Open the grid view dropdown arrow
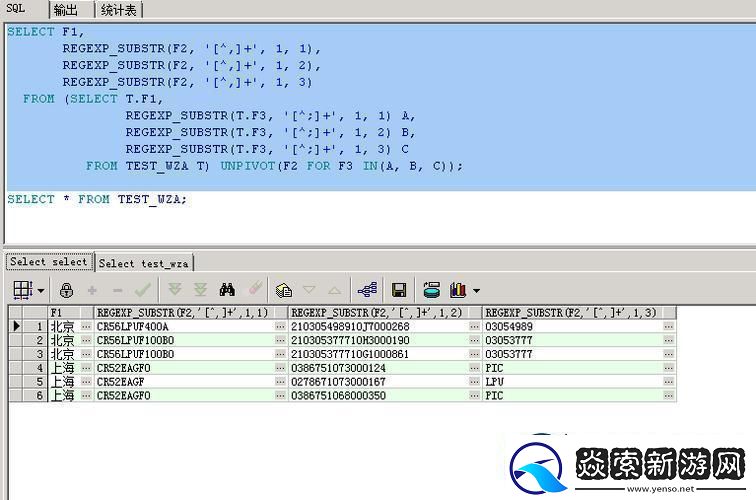The image size is (756, 500). (41, 292)
